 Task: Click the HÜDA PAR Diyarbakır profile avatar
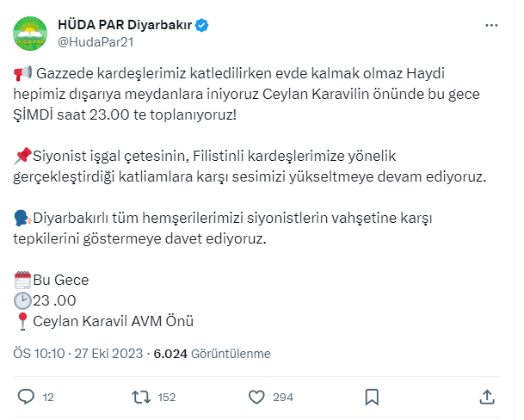[30, 34]
